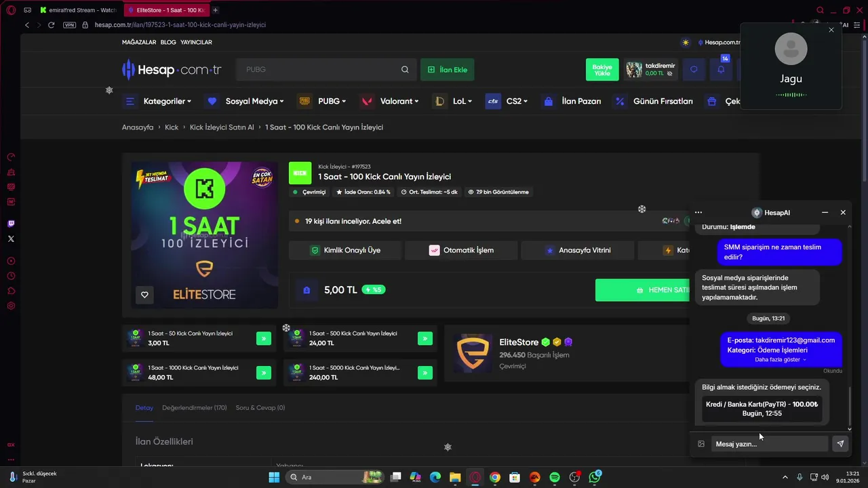Open a new browser tab with plus
This screenshot has width=868, height=488.
[x=216, y=10]
